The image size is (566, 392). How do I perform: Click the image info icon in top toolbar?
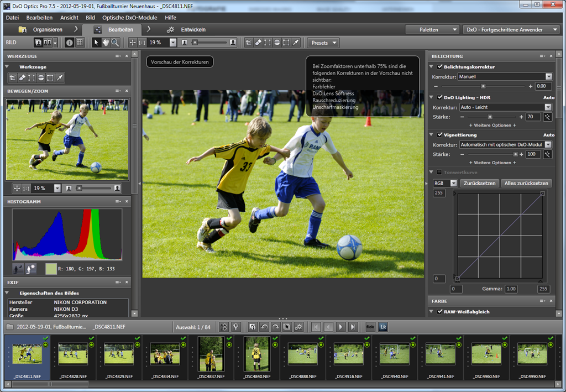click(70, 43)
